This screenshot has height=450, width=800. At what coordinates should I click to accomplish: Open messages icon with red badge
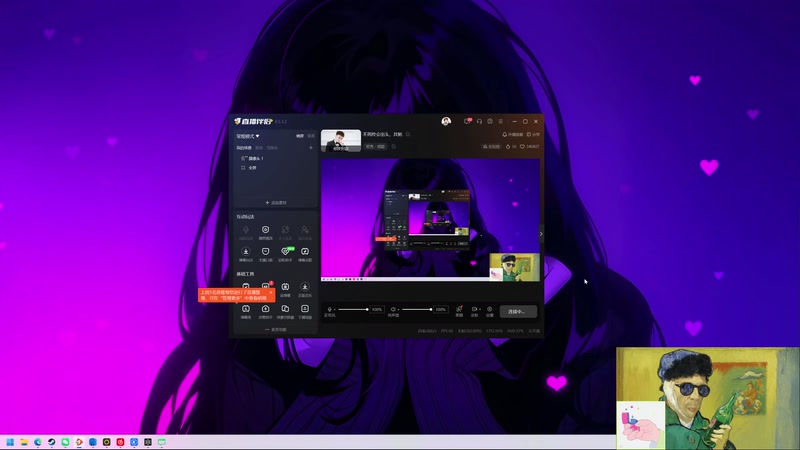[467, 121]
